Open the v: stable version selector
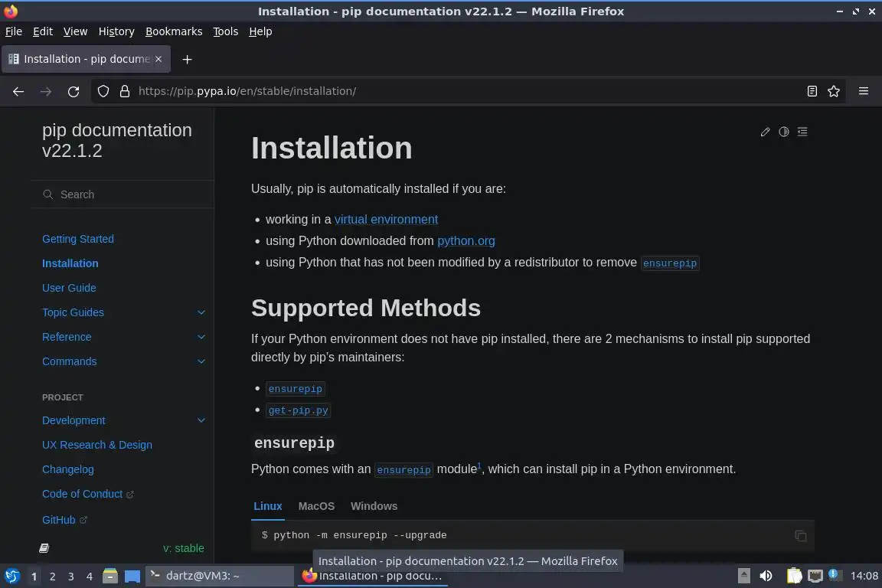The height and width of the screenshot is (588, 882). click(x=184, y=549)
